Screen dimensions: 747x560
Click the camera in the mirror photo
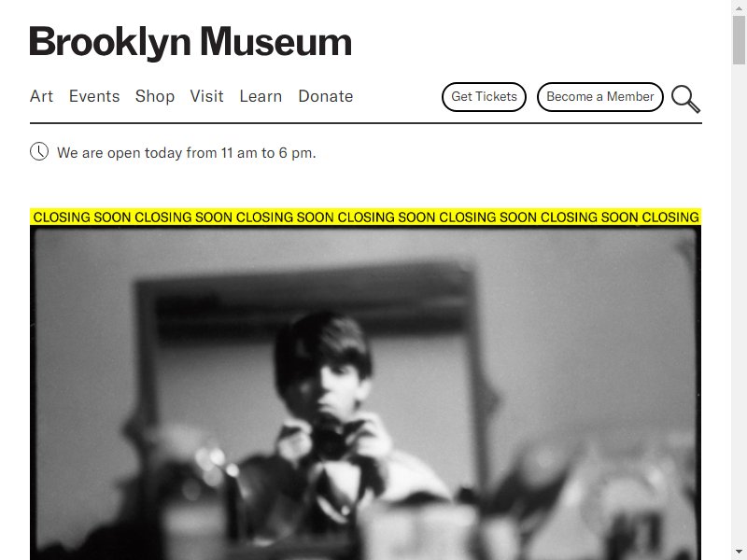tap(331, 438)
